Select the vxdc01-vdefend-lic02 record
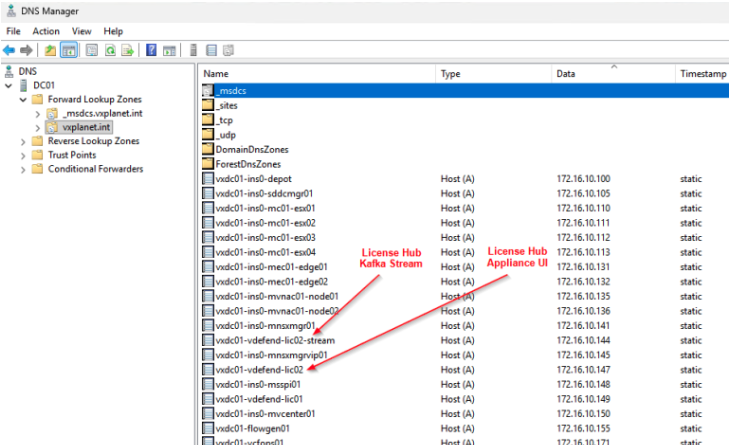Image resolution: width=730 pixels, height=445 pixels. tap(259, 370)
